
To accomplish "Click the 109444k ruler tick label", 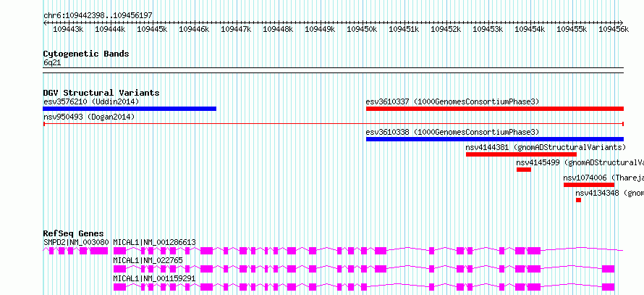I will coord(111,29).
